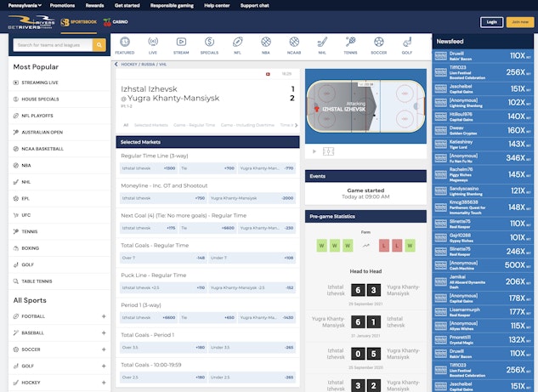This screenshot has height=392, width=538.
Task: Click the ice rink match tracker
Action: [x=365, y=106]
